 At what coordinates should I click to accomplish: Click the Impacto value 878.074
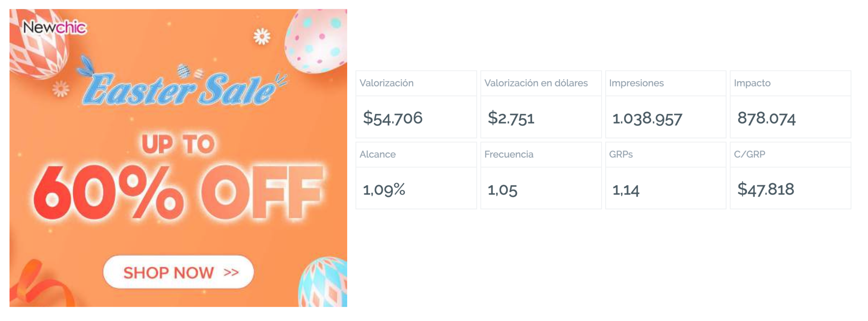pyautogui.click(x=766, y=118)
